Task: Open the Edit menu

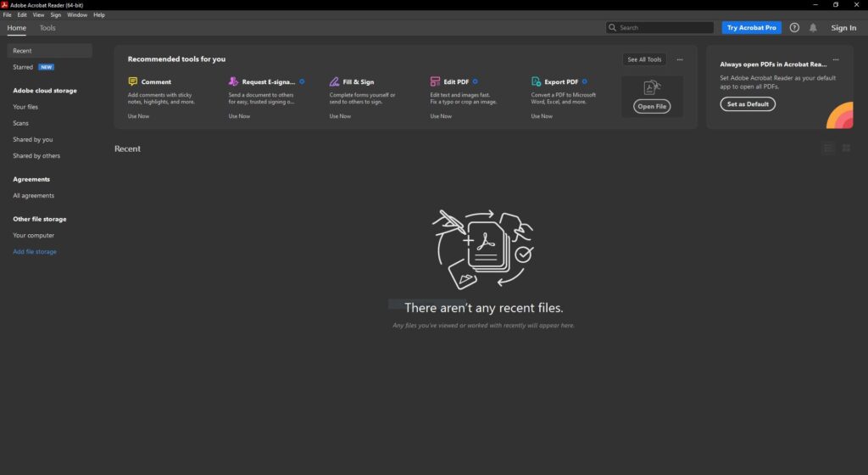Action: [x=22, y=15]
